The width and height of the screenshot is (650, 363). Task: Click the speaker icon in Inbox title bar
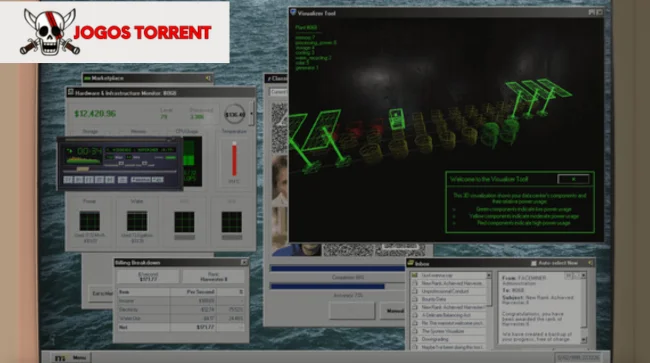point(590,263)
